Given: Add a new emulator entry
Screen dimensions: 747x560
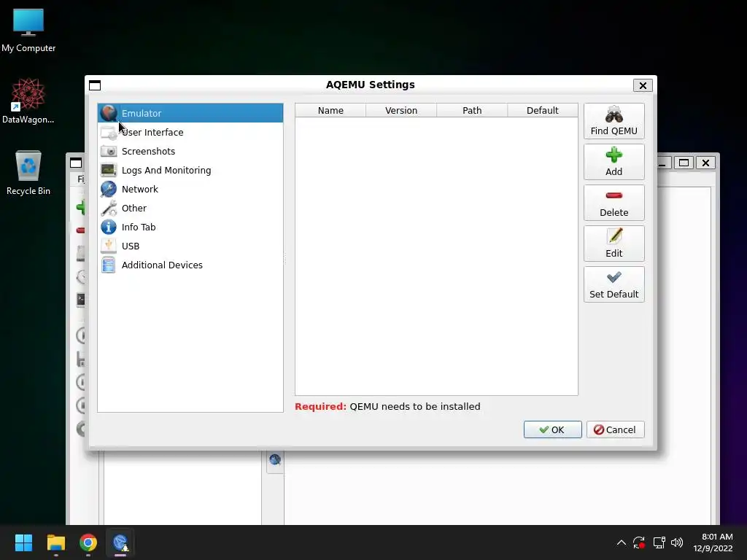Looking at the screenshot, I should point(614,162).
